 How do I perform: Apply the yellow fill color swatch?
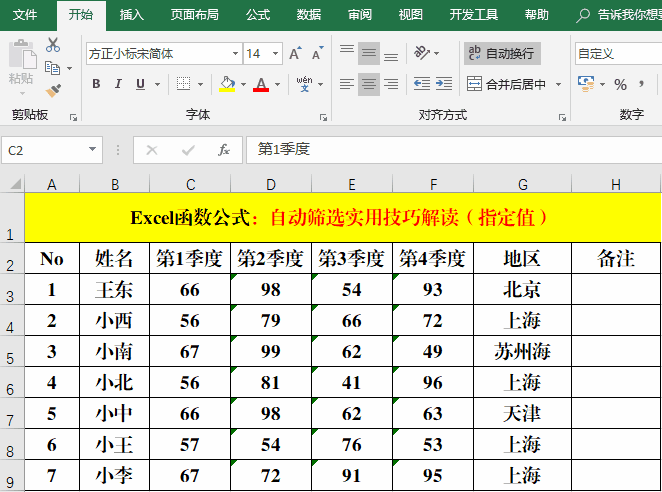click(227, 84)
